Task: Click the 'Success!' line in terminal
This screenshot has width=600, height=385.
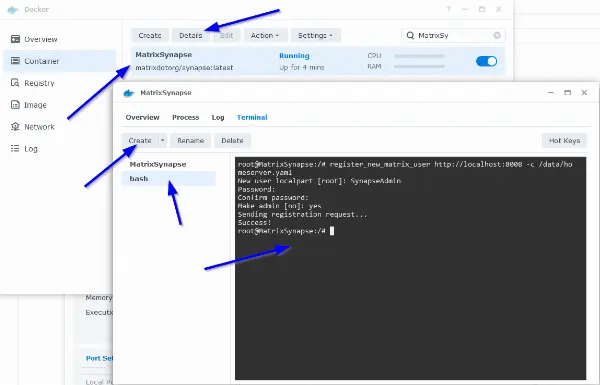Action: pos(254,222)
